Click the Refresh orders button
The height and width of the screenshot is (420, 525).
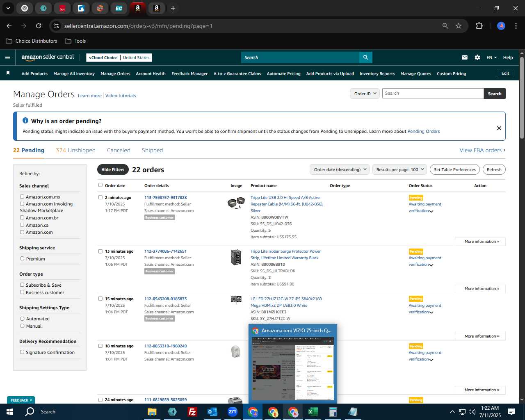coord(494,169)
